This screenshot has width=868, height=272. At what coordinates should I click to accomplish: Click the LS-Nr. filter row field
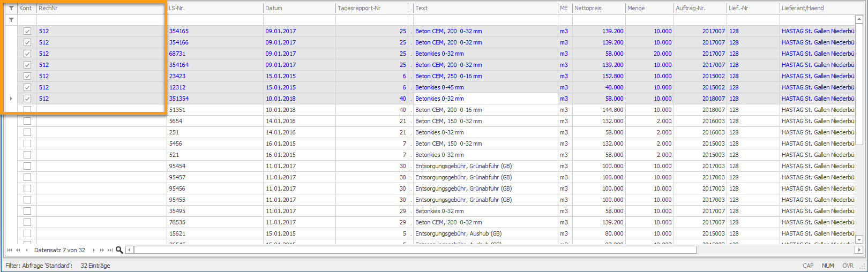coord(215,20)
